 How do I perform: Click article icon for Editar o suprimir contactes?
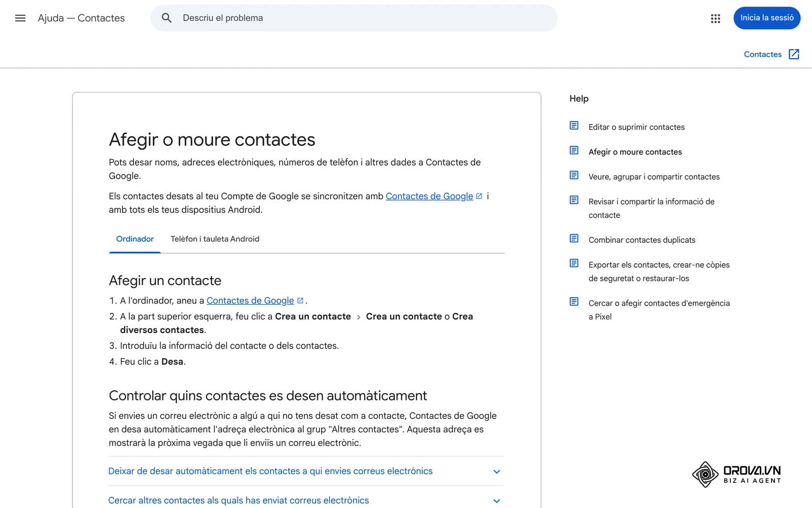pos(574,125)
